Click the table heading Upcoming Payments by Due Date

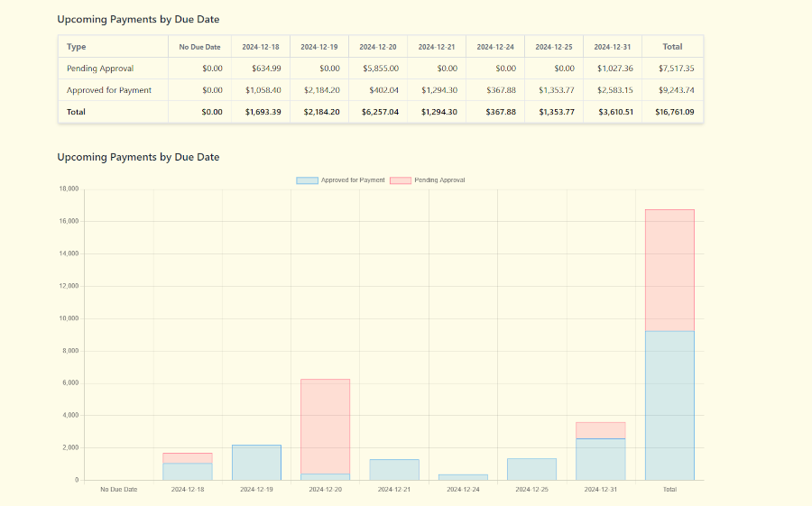[x=138, y=19]
